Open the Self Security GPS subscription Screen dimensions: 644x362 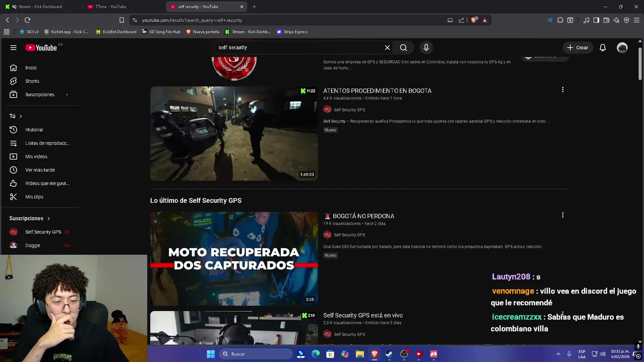click(40, 232)
